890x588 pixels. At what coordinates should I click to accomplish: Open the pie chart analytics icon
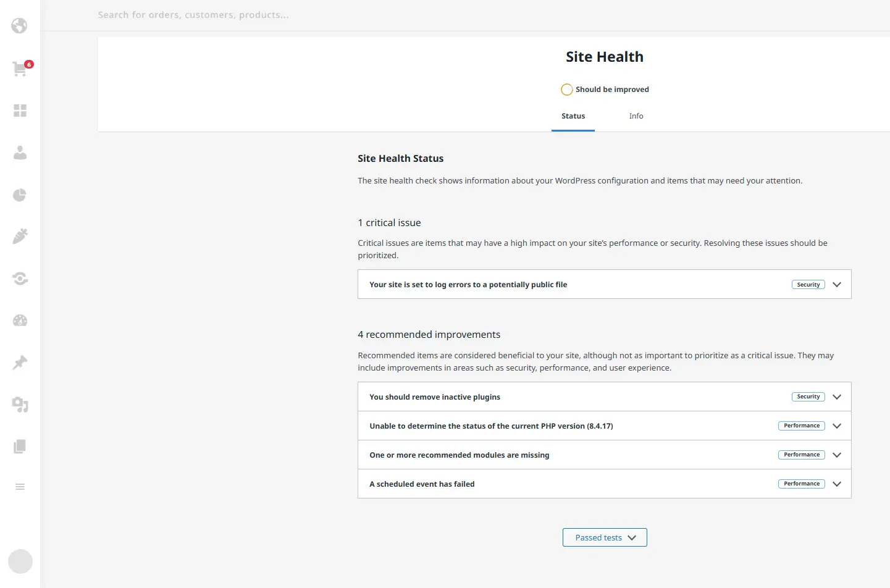point(20,195)
